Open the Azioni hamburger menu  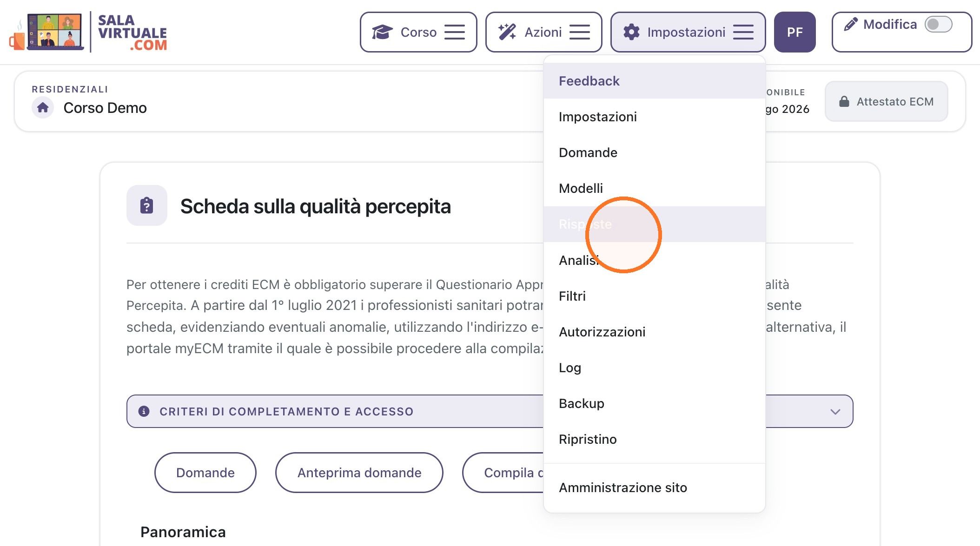point(580,32)
